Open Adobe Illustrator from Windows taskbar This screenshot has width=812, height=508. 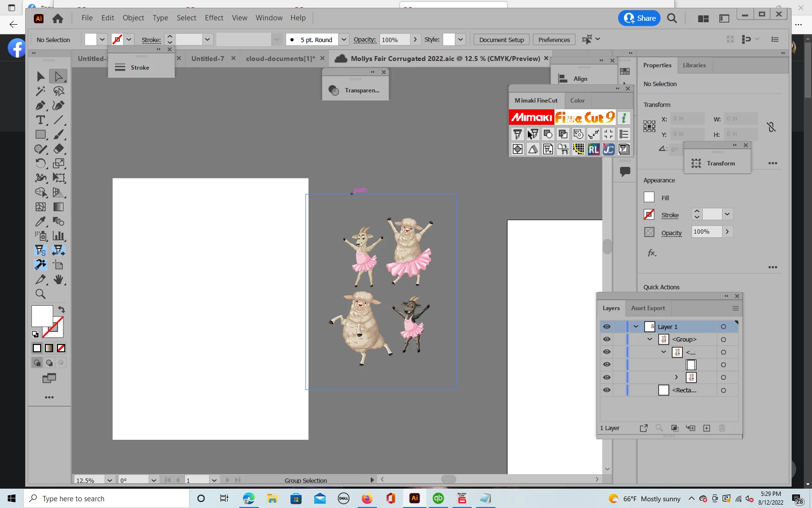415,498
